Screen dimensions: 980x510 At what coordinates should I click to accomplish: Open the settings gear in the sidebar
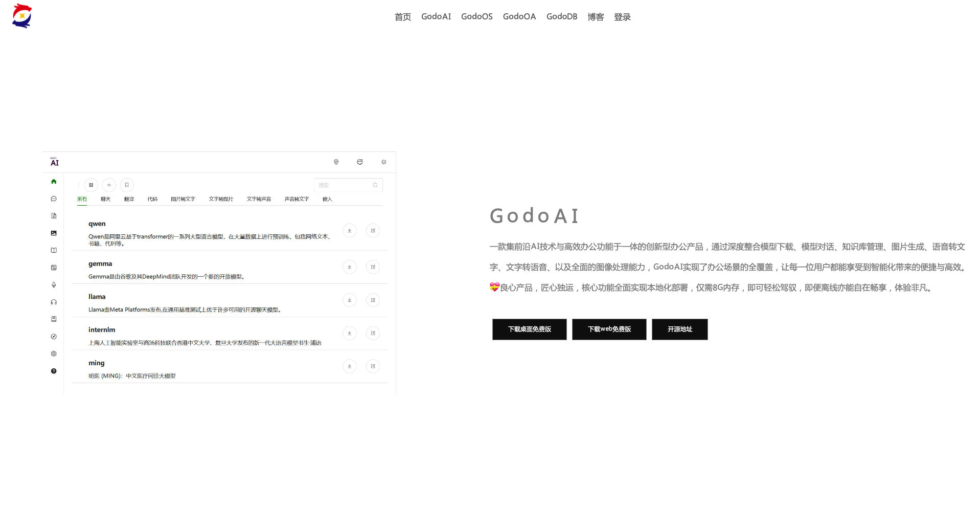pyautogui.click(x=54, y=353)
